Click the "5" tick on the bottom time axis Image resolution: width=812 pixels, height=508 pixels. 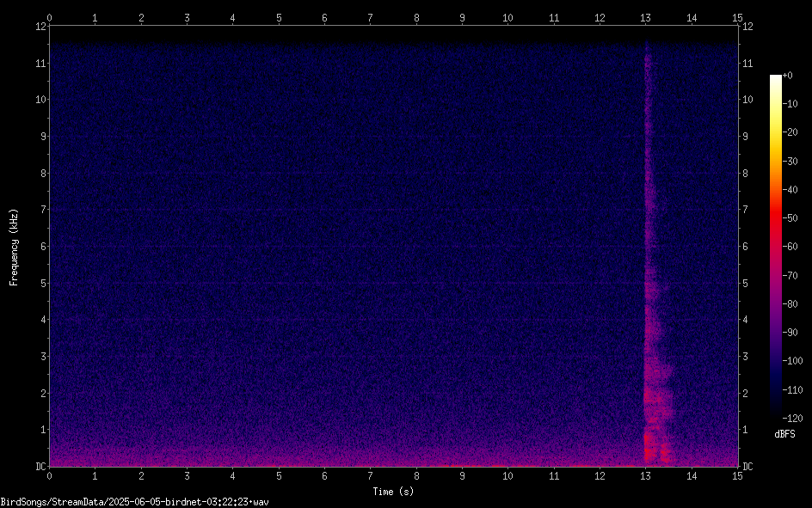pos(279,476)
